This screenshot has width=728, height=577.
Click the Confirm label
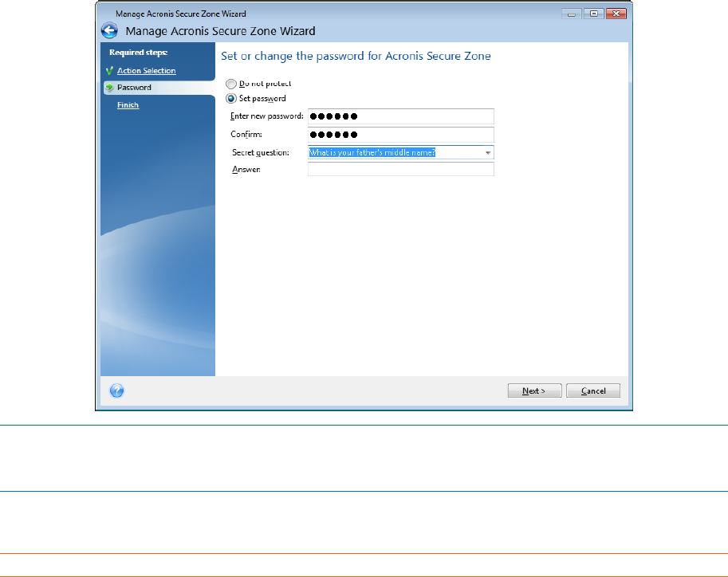246,135
